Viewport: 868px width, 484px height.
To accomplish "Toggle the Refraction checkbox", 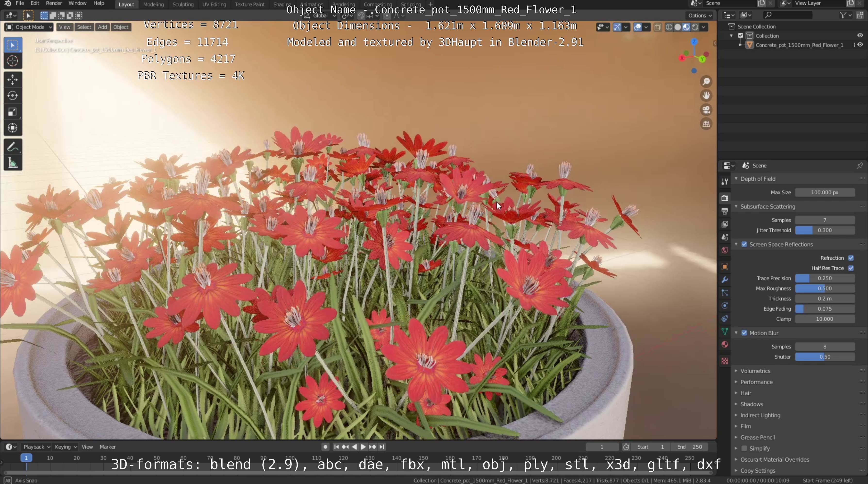I will click(851, 258).
